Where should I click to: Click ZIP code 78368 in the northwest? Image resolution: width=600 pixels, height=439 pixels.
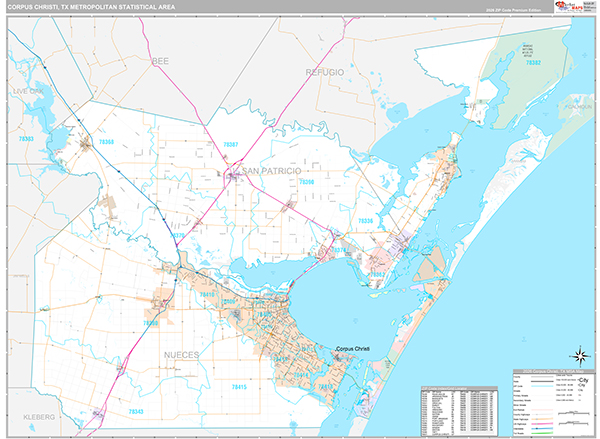[x=106, y=141]
